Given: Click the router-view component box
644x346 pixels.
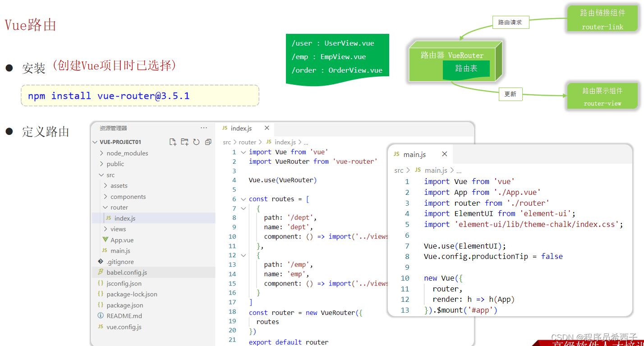Looking at the screenshot, I should [603, 96].
